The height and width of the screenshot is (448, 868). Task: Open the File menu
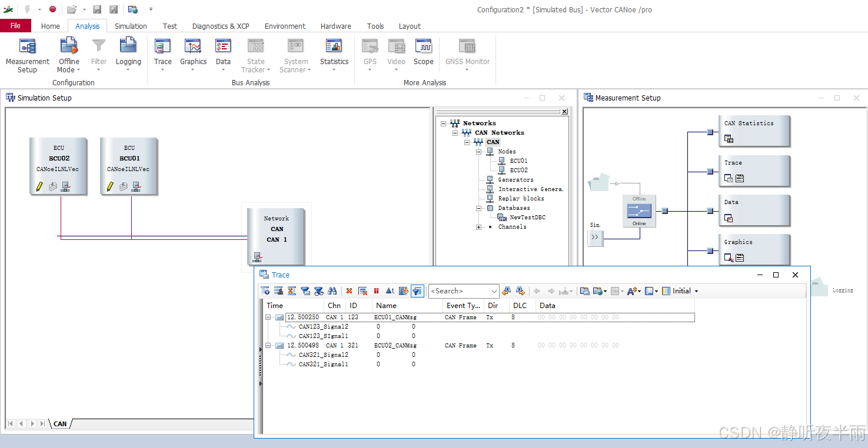(15, 26)
